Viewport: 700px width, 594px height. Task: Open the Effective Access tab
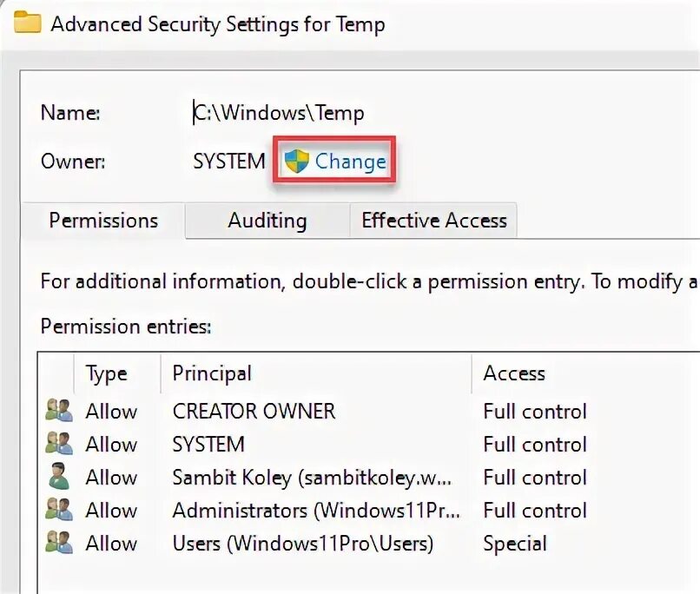[433, 221]
